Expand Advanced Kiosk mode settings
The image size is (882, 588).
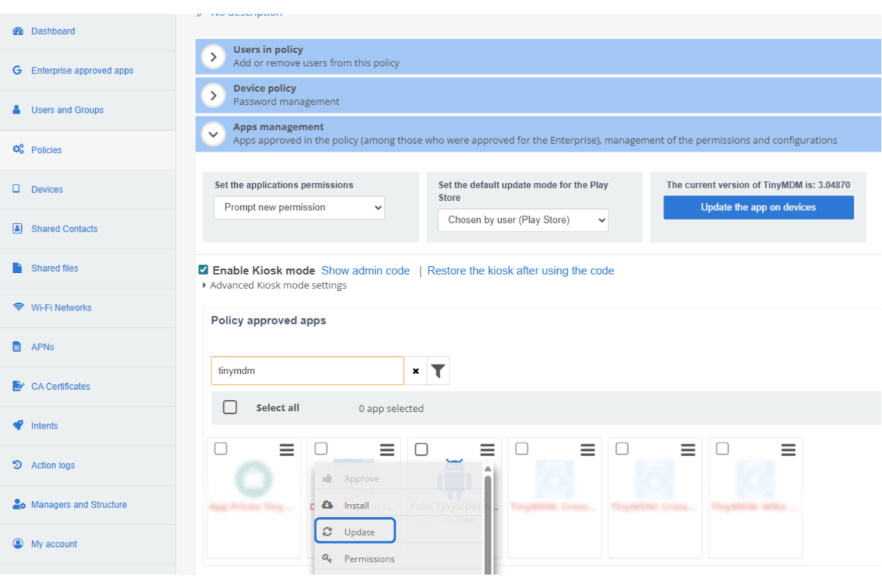pyautogui.click(x=275, y=285)
